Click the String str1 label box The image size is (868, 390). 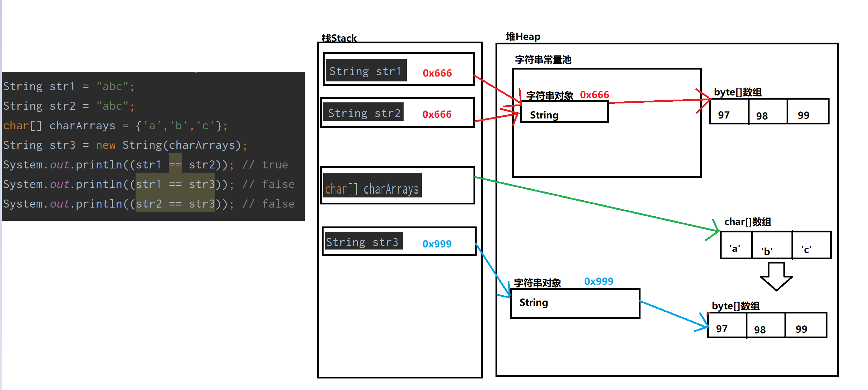click(366, 71)
